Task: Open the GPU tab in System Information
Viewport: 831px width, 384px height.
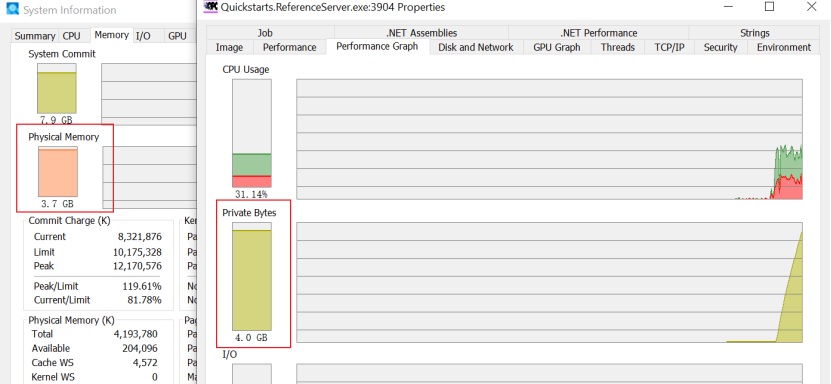Action: pyautogui.click(x=178, y=36)
